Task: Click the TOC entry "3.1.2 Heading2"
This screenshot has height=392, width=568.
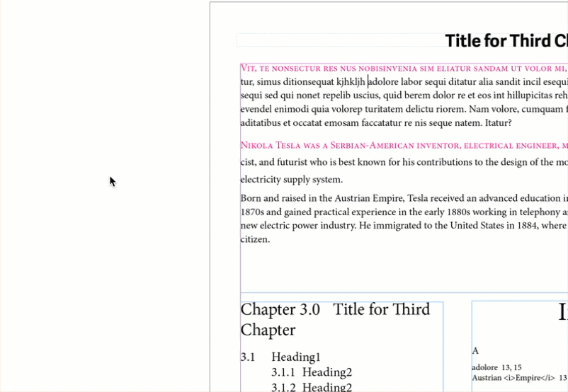Action: (312, 387)
